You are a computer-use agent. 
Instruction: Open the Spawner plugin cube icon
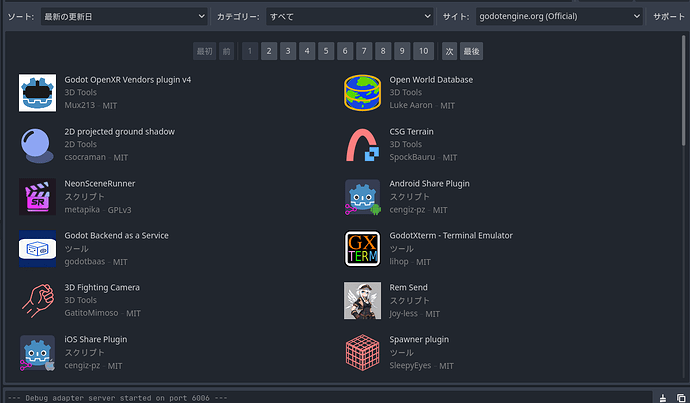pyautogui.click(x=363, y=352)
